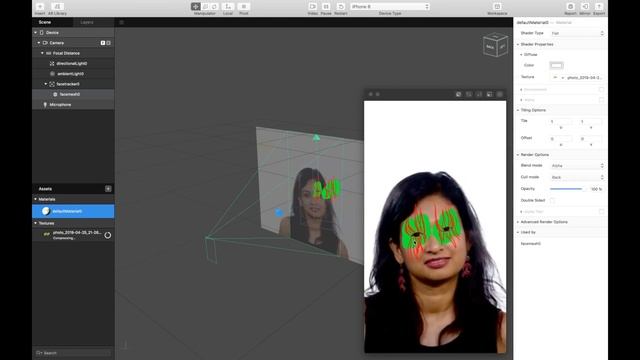Click the viewport options menu icon
The height and width of the screenshot is (360, 640).
(x=122, y=22)
